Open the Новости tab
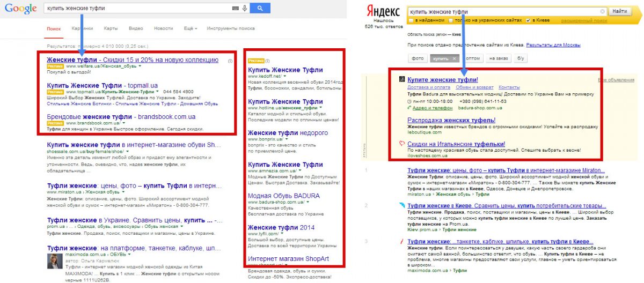Image resolution: width=644 pixels, height=283 pixels. pos(163,28)
